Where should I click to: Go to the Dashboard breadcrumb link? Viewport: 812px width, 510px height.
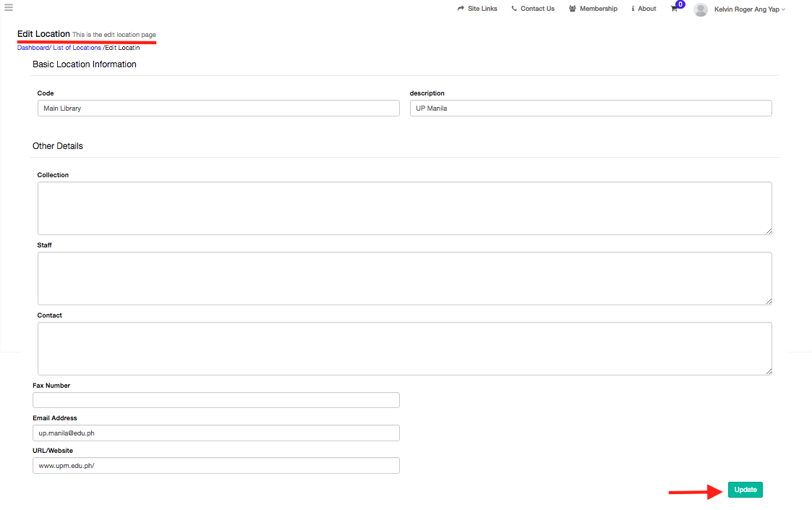(x=33, y=48)
